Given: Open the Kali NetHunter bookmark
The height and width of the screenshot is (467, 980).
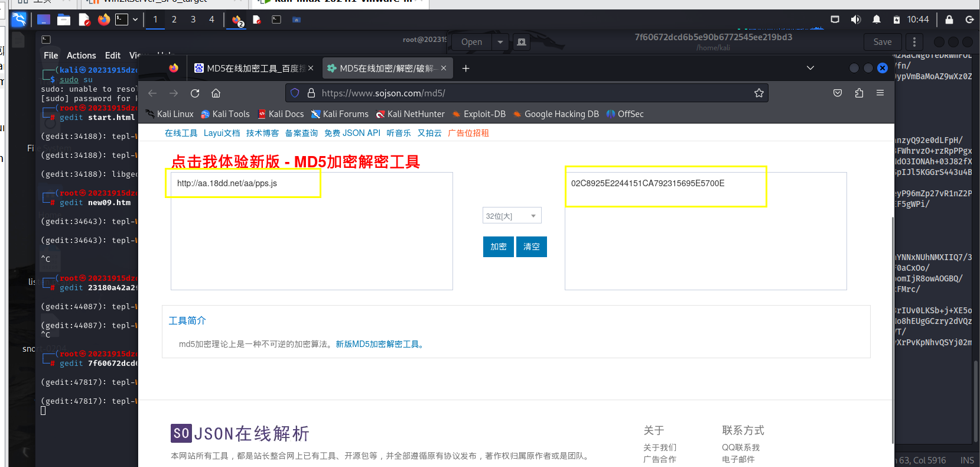Looking at the screenshot, I should tap(411, 114).
